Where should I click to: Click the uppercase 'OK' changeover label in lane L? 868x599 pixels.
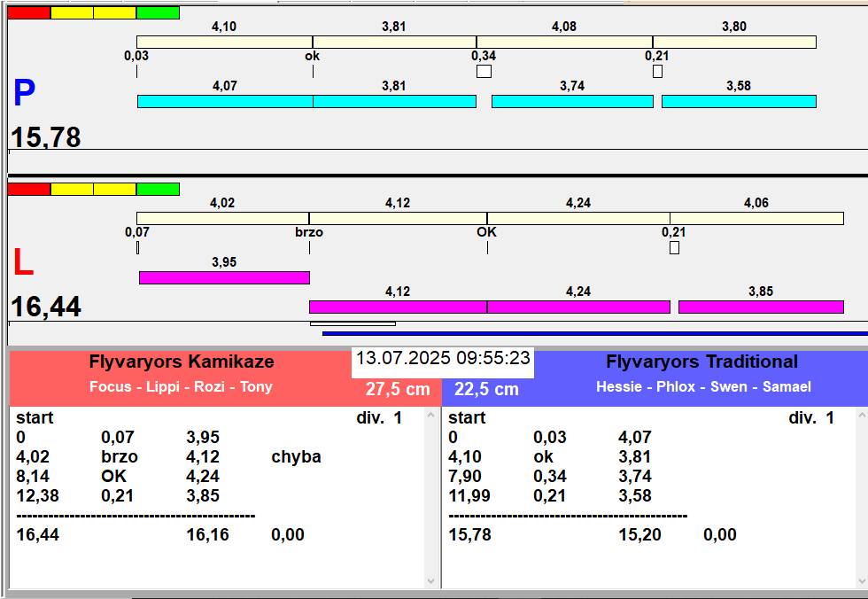(x=486, y=232)
